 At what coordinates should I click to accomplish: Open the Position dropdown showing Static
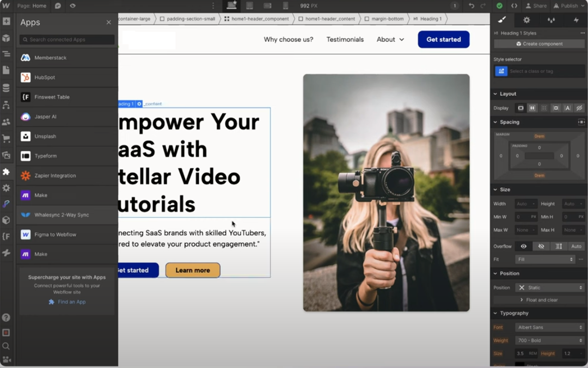click(550, 288)
